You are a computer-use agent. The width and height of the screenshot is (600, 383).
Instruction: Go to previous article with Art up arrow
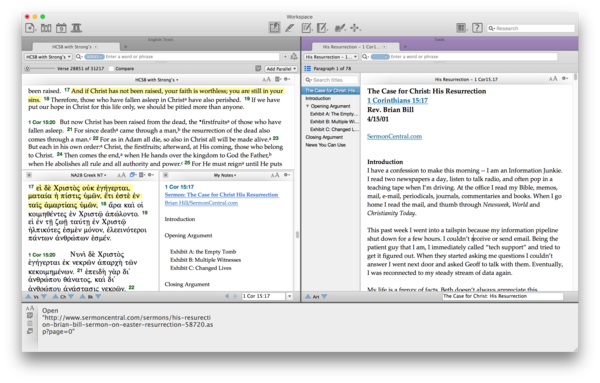tap(308, 297)
